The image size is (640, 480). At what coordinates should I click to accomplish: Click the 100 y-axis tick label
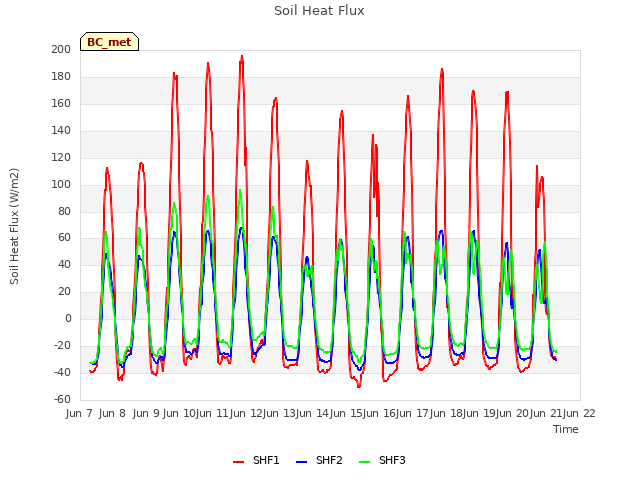click(61, 184)
